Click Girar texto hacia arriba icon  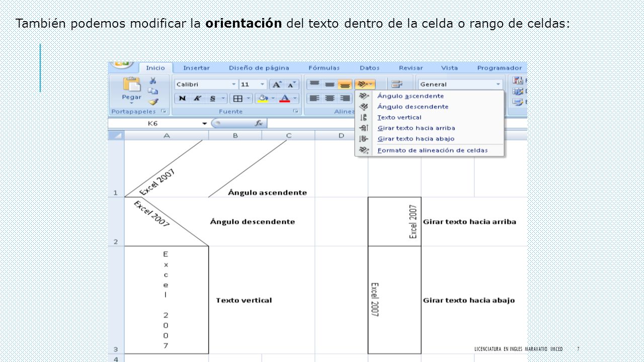364,128
